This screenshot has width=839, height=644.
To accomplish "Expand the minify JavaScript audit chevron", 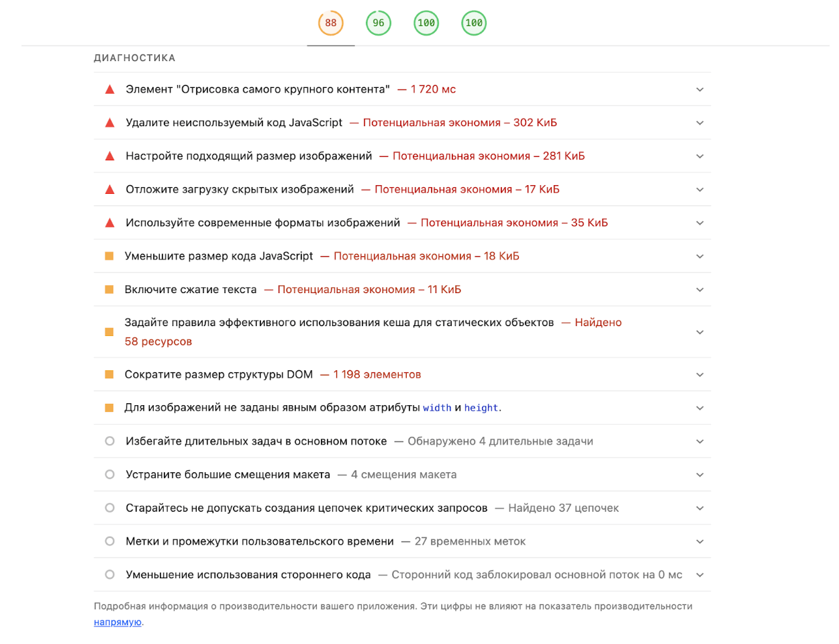I will pos(699,256).
